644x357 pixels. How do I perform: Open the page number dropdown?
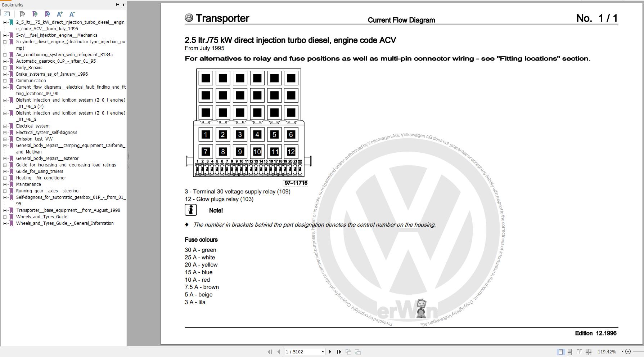323,352
